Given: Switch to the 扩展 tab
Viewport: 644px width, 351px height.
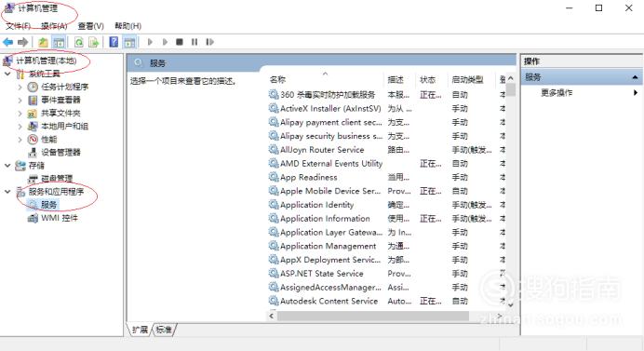Looking at the screenshot, I should pos(140,330).
